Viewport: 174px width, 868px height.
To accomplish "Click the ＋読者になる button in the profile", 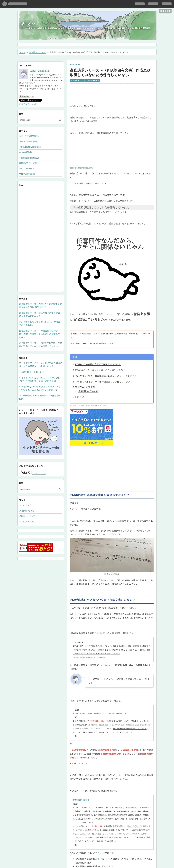I will click(24, 96).
